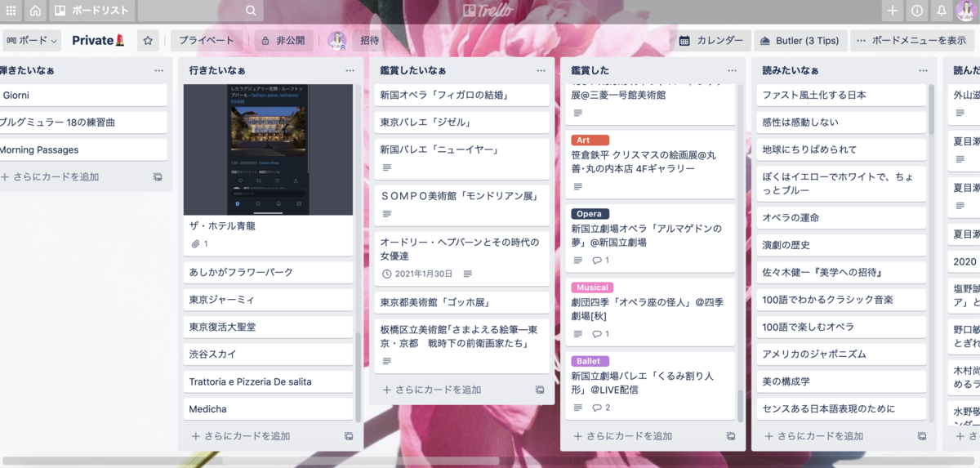Click the red Art label

pyautogui.click(x=590, y=140)
